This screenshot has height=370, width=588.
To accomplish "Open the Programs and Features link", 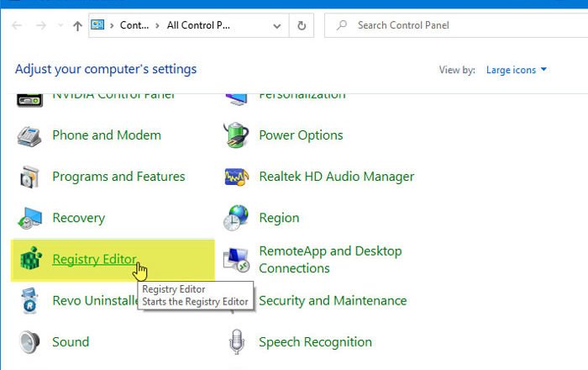I will pos(118,177).
